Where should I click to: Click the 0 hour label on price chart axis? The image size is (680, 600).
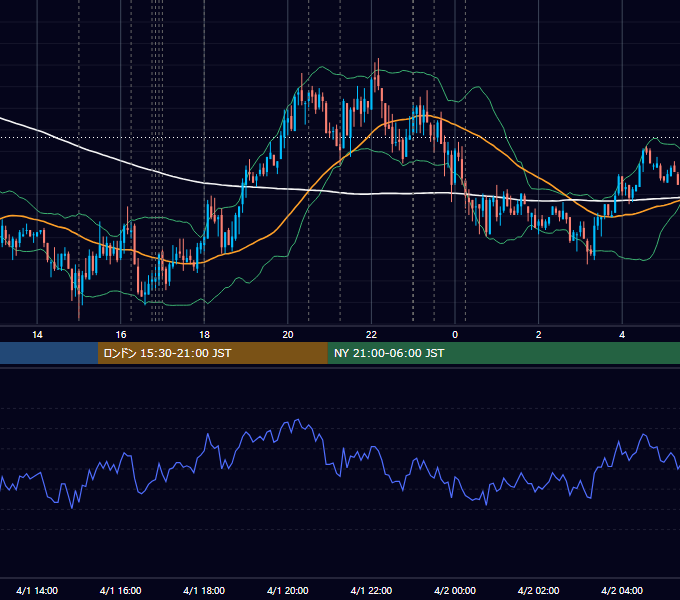(x=455, y=335)
